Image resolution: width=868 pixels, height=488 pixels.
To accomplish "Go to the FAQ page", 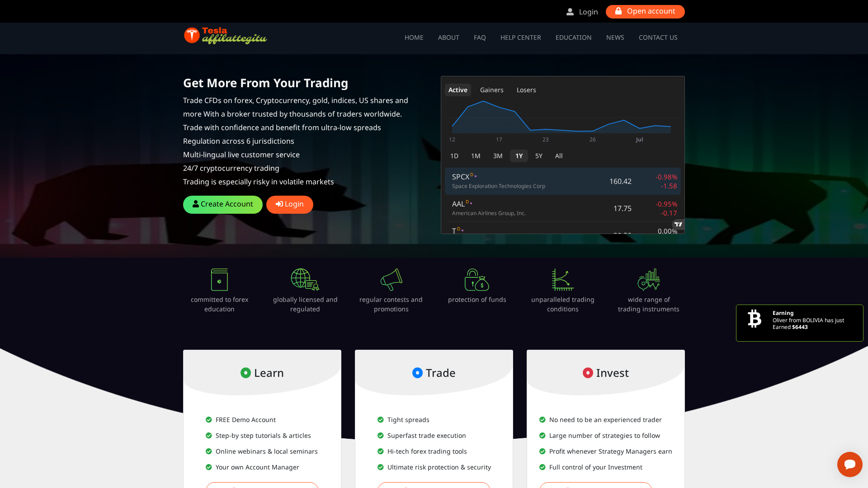I will pos(480,38).
